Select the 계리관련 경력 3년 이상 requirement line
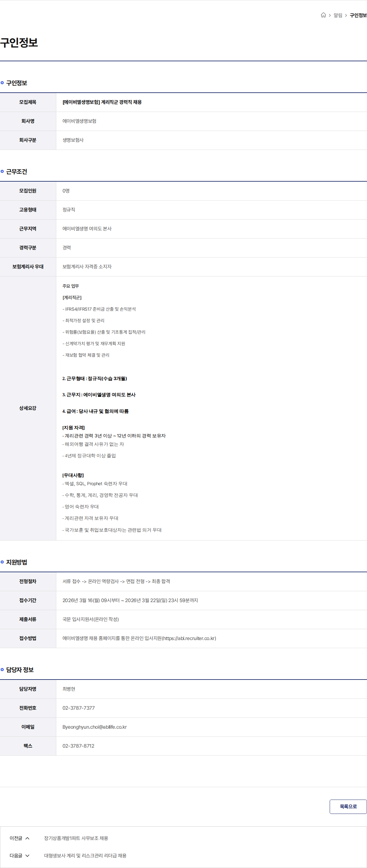Image resolution: width=367 pixels, height=868 pixels. point(114,436)
